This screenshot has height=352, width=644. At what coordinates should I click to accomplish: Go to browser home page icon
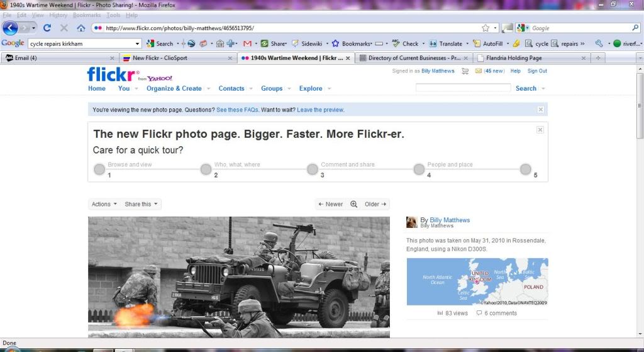tap(81, 28)
